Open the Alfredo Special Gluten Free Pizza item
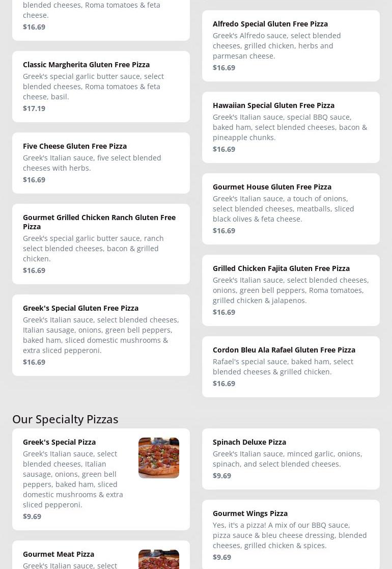Image resolution: width=392 pixels, height=569 pixels. coord(270,24)
